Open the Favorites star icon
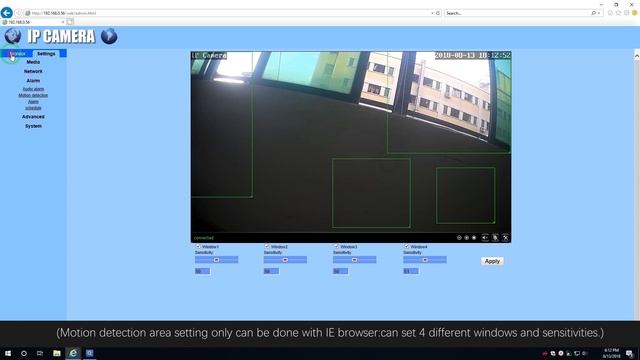640x360 pixels. [618, 13]
